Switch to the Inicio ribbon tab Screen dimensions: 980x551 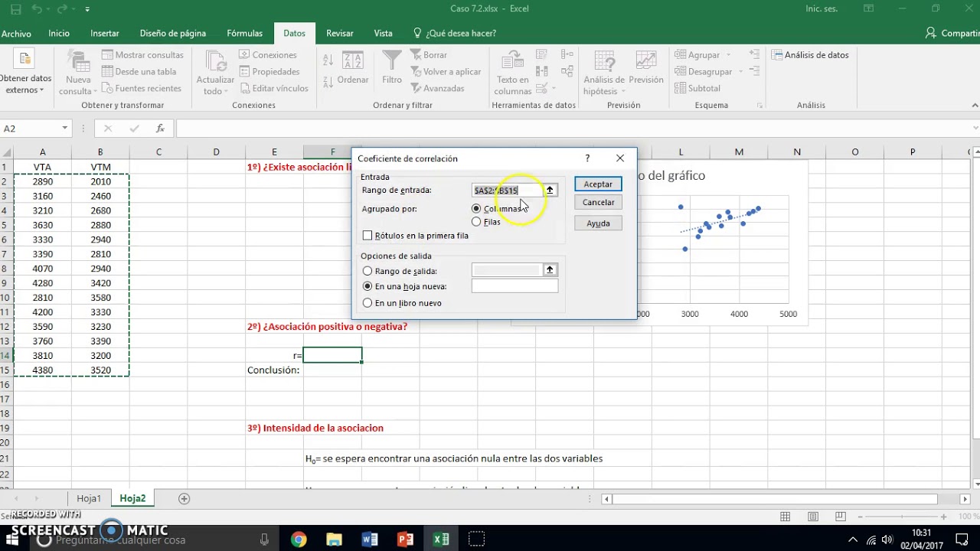pos(59,34)
